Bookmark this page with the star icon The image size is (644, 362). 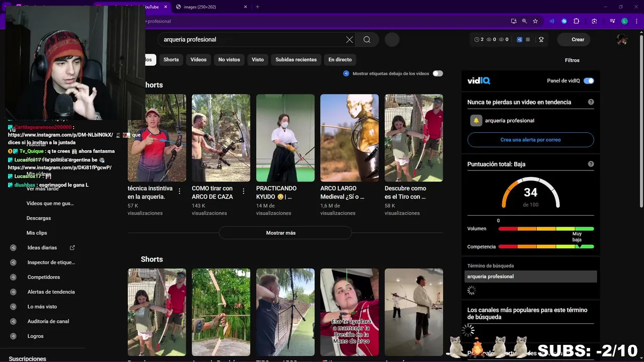pos(535,21)
